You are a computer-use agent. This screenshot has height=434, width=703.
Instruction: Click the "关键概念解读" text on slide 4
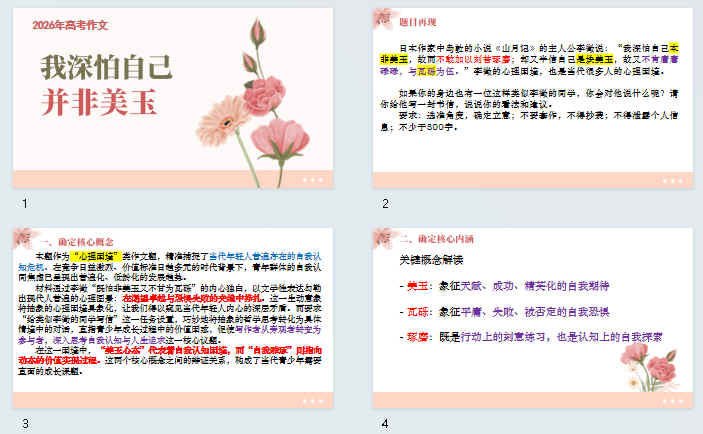pos(432,261)
